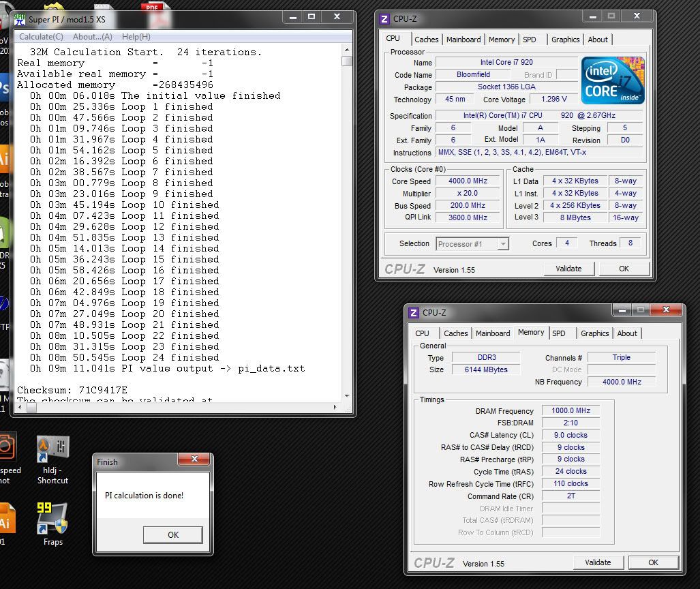Close the CPU-Z memory timings window
This screenshot has height=589, width=700.
(666, 309)
